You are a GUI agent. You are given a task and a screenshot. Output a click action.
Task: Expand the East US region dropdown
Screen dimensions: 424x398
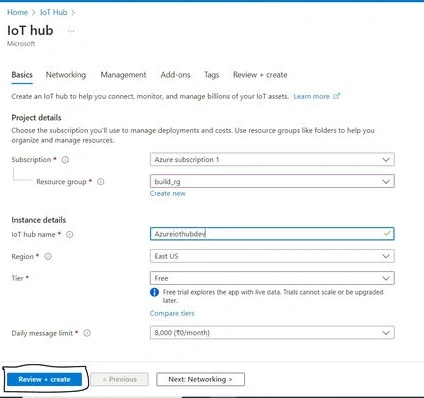click(272, 256)
